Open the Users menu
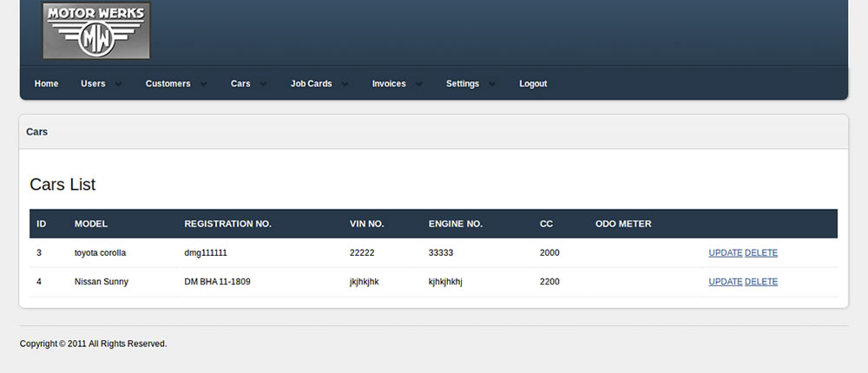868x373 pixels. tap(93, 84)
